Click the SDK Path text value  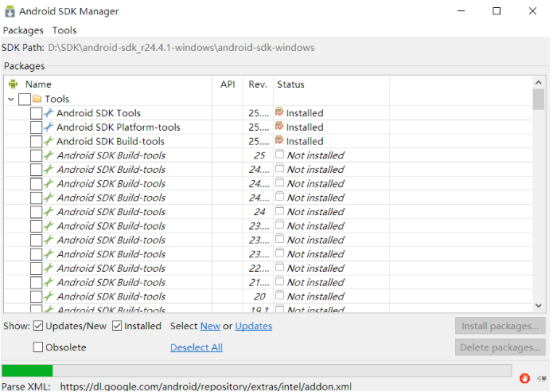[x=181, y=47]
